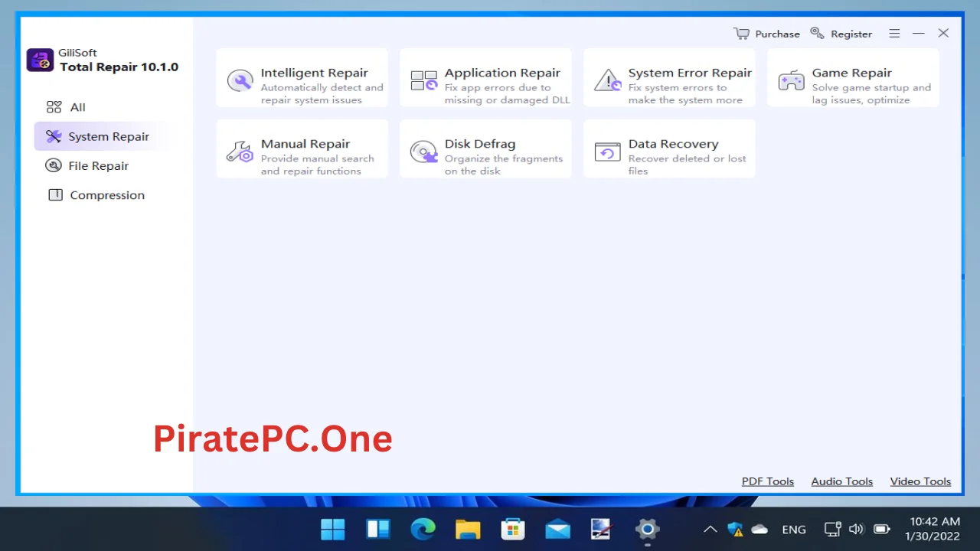
Task: Open Intelligent Repair wrench icon
Action: (x=240, y=80)
